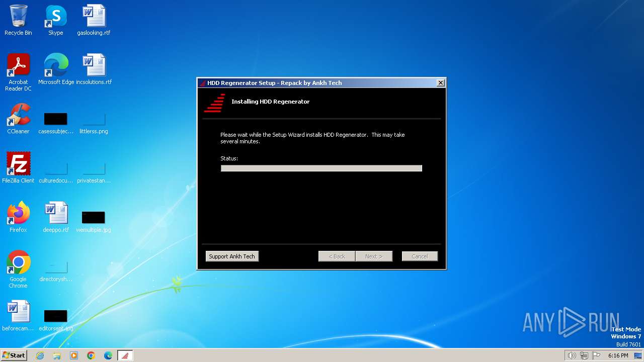This screenshot has height=362, width=644.
Task: Select the editorsent.jpg image file
Action: (56, 320)
